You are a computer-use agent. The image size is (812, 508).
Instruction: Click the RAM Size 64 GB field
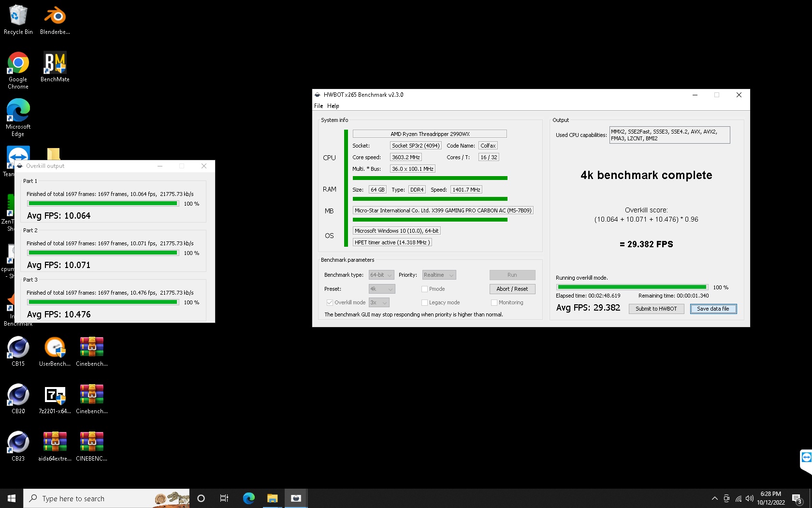pos(377,190)
